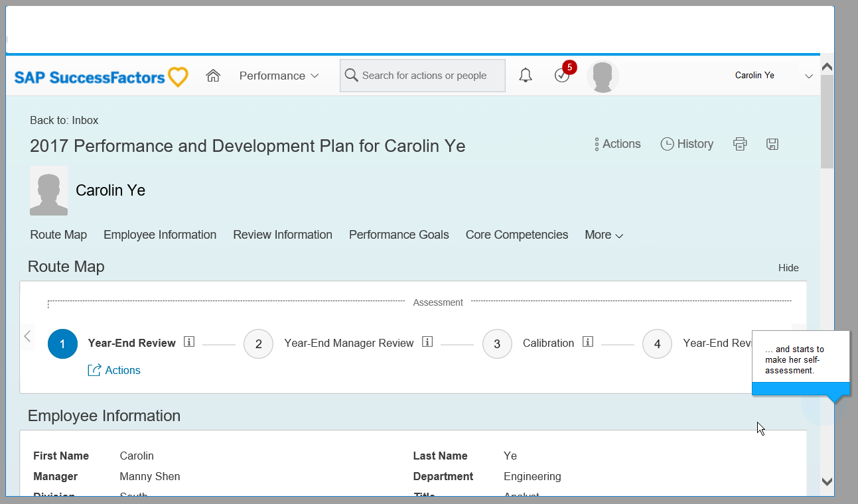
Task: Select route map step 4 circle
Action: coord(657,344)
